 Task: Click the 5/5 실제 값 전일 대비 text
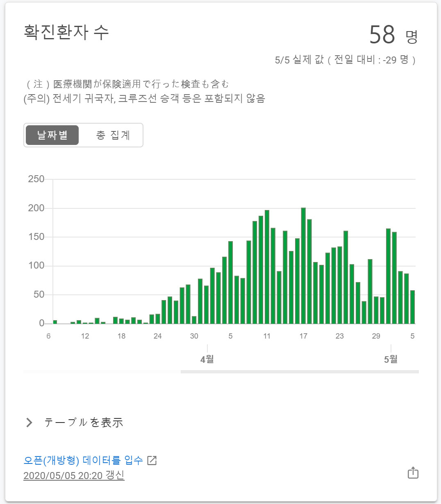[346, 60]
